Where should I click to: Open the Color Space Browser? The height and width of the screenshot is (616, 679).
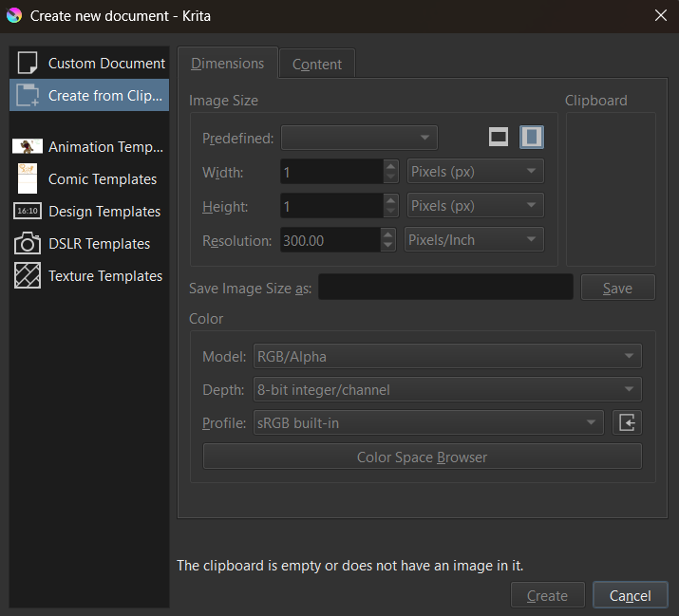tap(422, 457)
